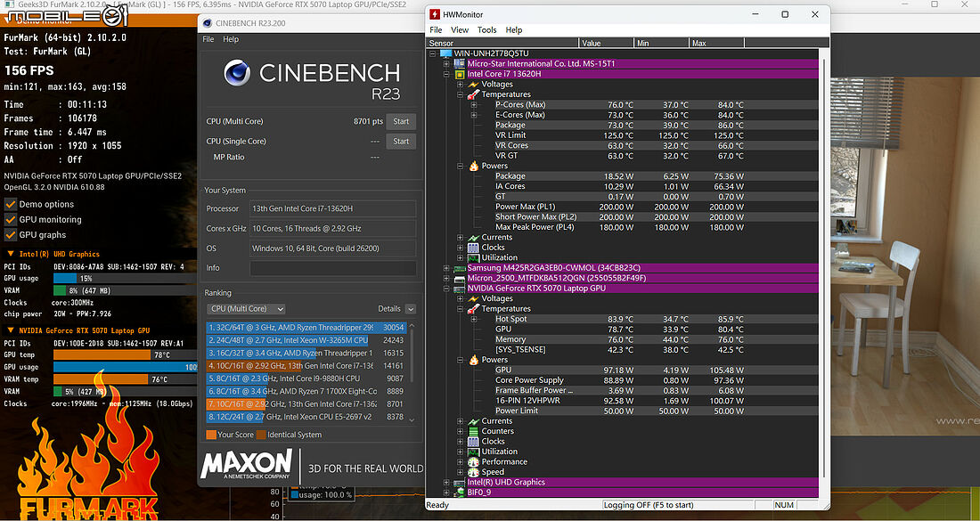The width and height of the screenshot is (980, 521).
Task: Toggle the GPU monitoring checkbox in FurMark
Action: click(x=10, y=219)
